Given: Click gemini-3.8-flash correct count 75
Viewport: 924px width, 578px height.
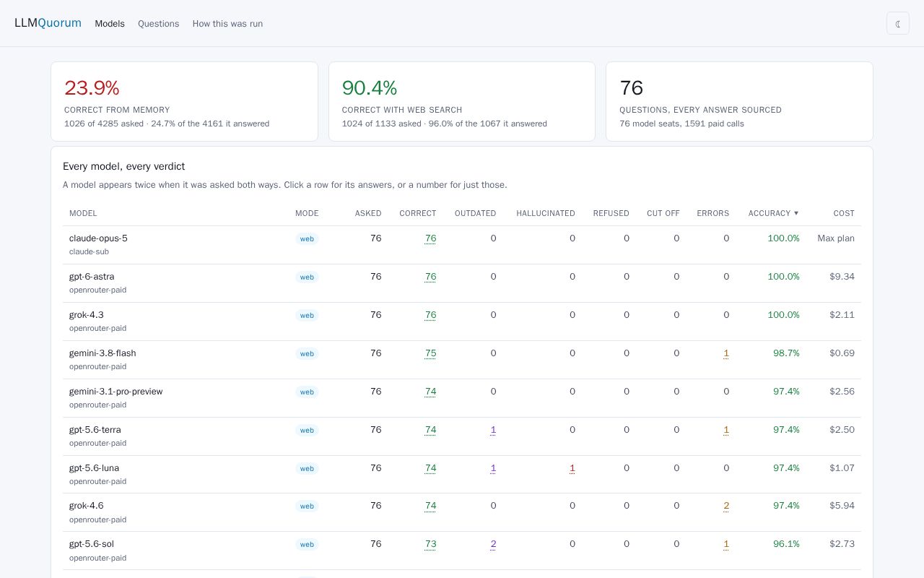Looking at the screenshot, I should coord(430,353).
